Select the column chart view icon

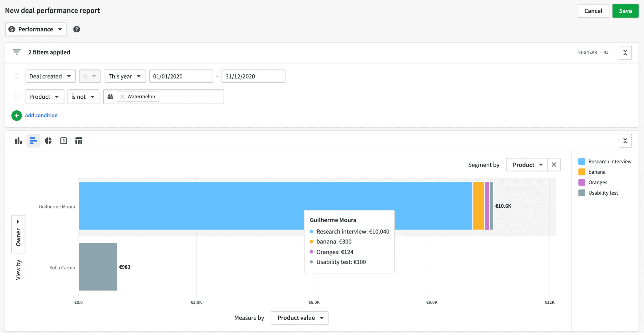click(18, 141)
